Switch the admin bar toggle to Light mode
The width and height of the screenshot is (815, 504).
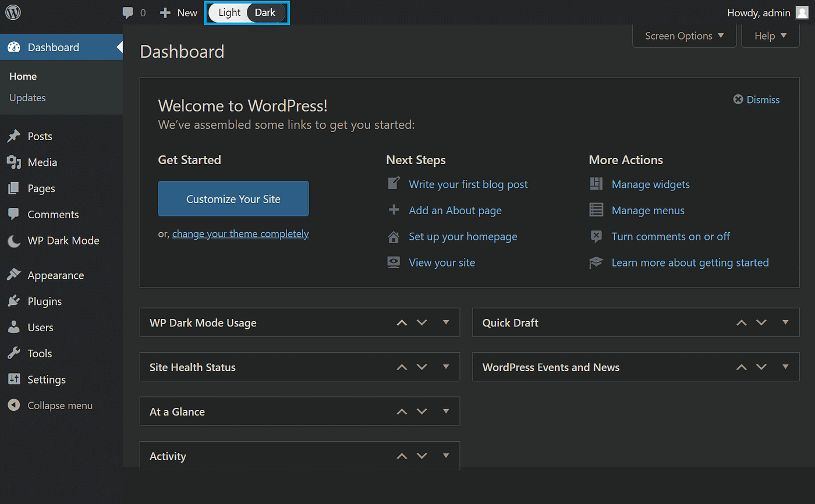[228, 12]
